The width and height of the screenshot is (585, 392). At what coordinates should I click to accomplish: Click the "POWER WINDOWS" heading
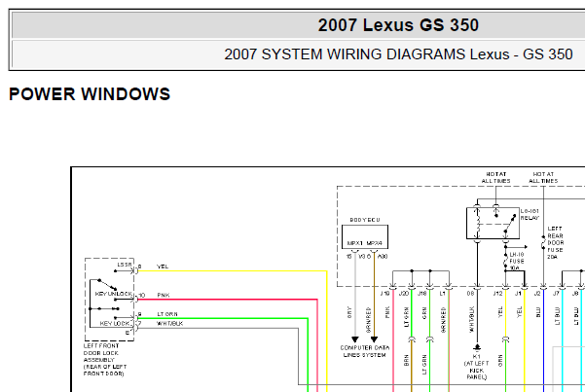pyautogui.click(x=90, y=94)
